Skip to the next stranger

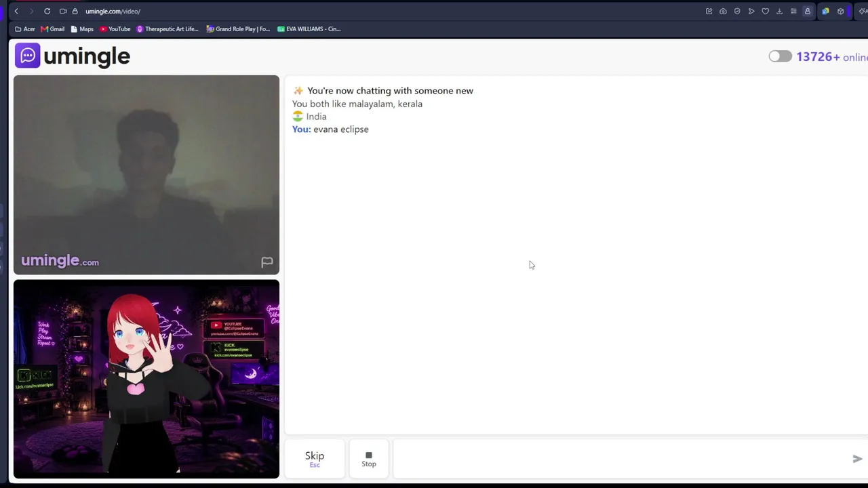coord(315,459)
